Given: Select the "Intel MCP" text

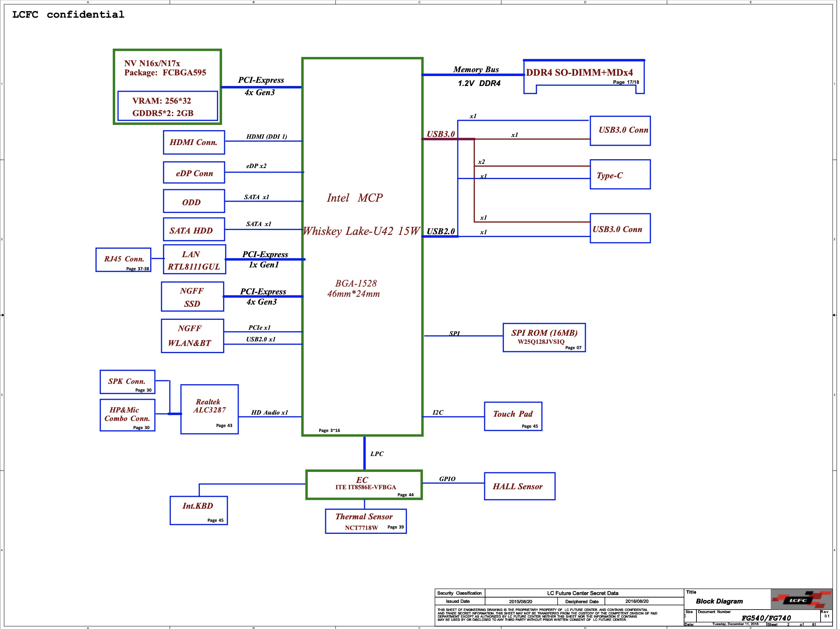Looking at the screenshot, I should pos(355,198).
